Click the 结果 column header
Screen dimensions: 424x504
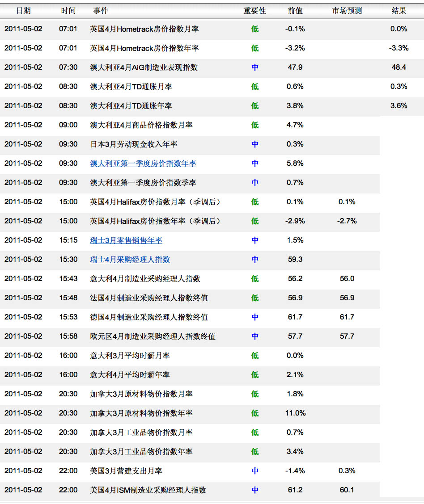(399, 11)
